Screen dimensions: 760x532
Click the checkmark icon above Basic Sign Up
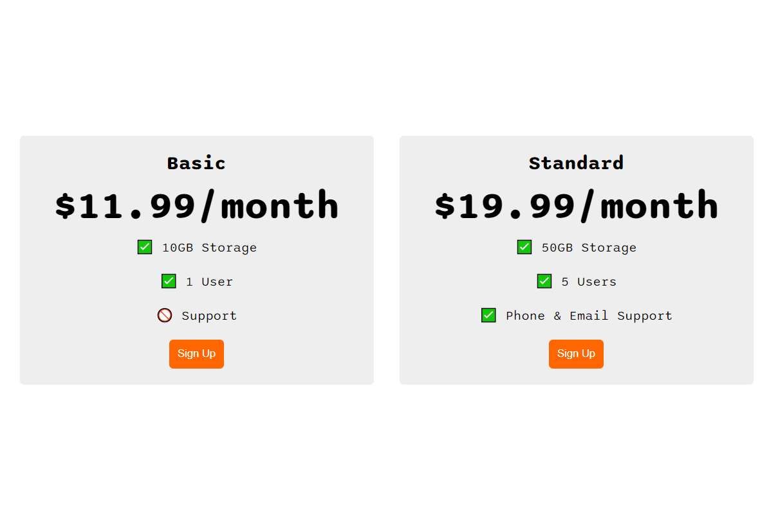(168, 281)
